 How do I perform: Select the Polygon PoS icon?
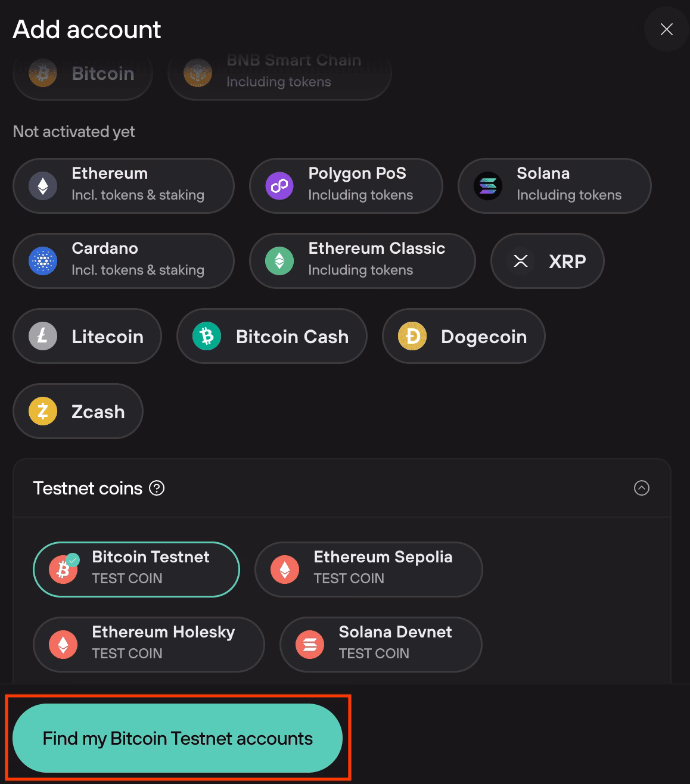[x=278, y=186]
